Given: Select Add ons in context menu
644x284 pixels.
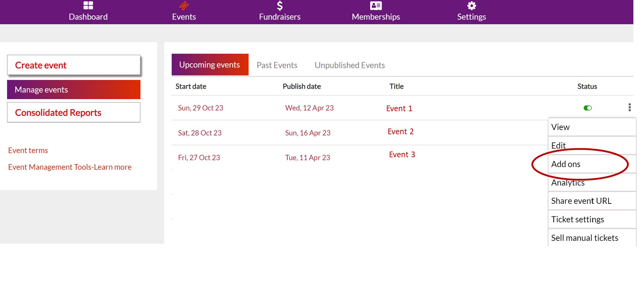Looking at the screenshot, I should click(592, 164).
